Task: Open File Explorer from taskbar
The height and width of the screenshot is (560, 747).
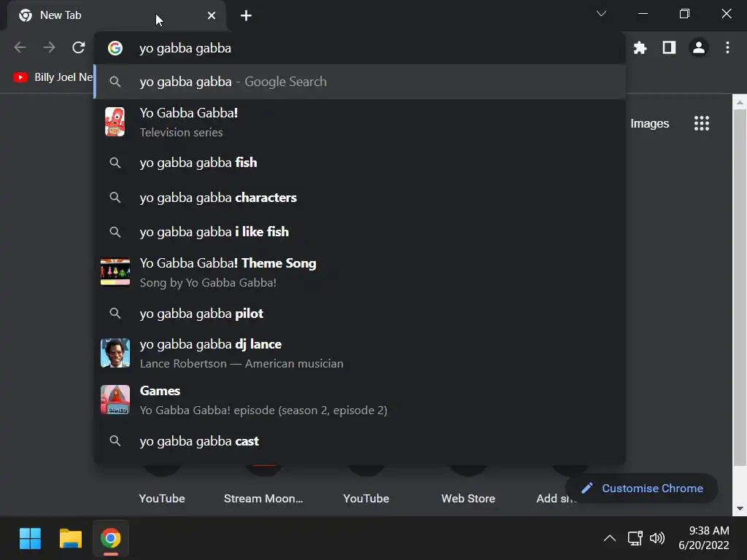Action: point(71,539)
